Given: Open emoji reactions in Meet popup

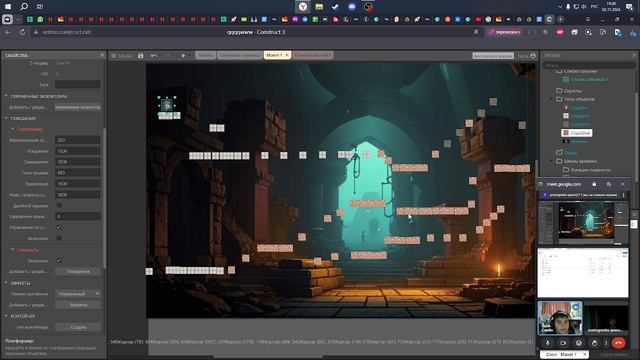Looking at the screenshot, I should (579, 343).
